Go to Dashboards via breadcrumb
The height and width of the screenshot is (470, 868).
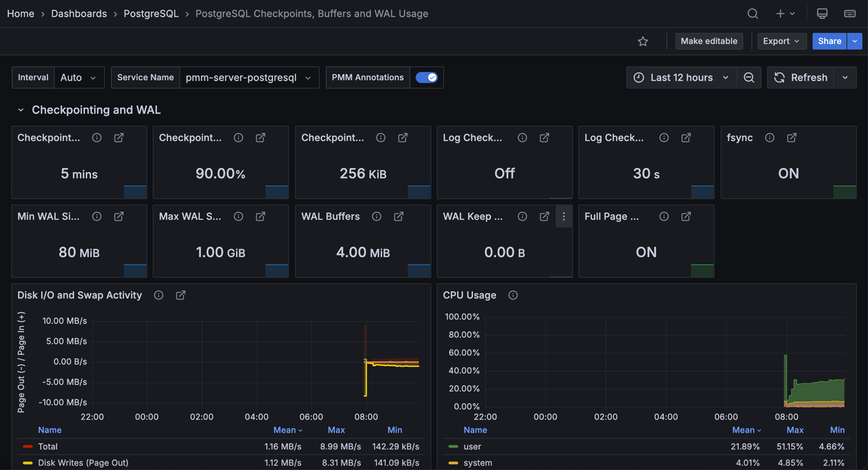click(x=79, y=13)
